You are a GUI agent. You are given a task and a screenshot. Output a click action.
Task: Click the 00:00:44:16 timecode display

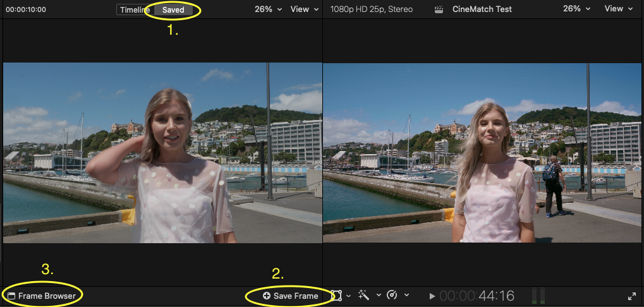point(477,296)
